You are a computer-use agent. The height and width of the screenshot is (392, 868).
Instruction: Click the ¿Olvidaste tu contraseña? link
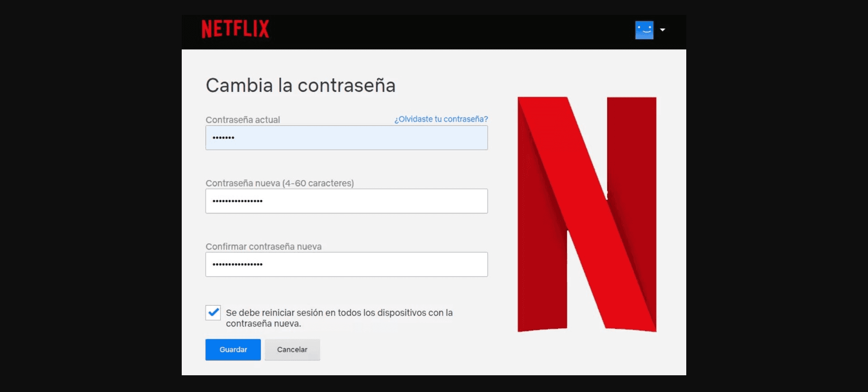pyautogui.click(x=441, y=119)
